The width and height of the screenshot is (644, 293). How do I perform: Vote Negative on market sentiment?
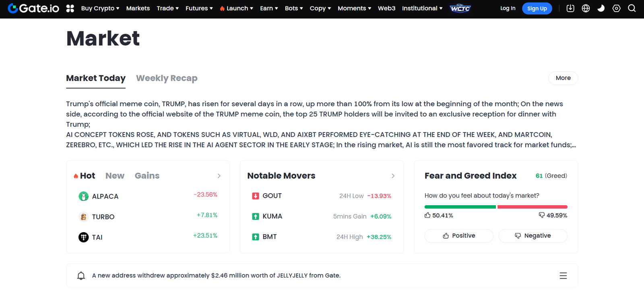(x=533, y=236)
